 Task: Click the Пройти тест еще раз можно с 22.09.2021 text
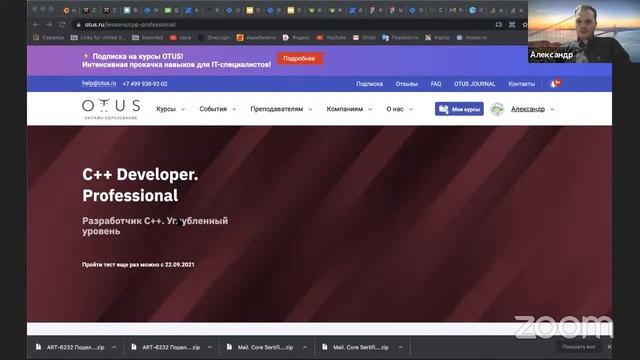coord(138,264)
